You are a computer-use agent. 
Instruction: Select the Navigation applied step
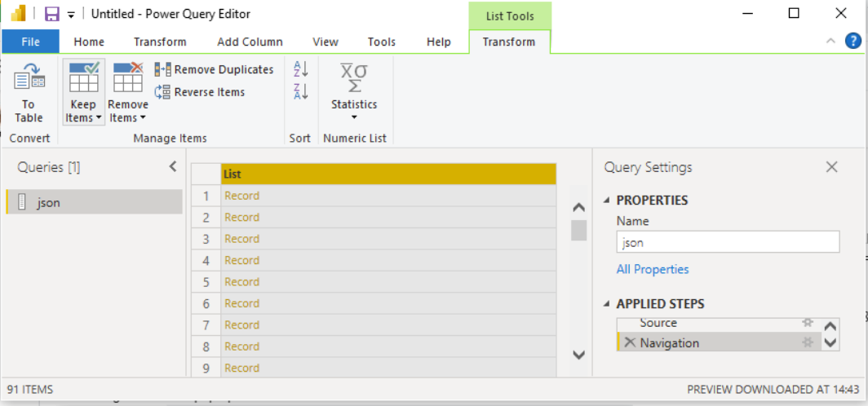click(718, 342)
